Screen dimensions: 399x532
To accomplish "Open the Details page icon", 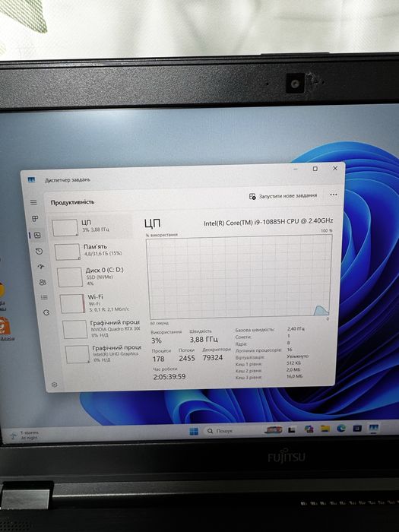I will tap(44, 298).
